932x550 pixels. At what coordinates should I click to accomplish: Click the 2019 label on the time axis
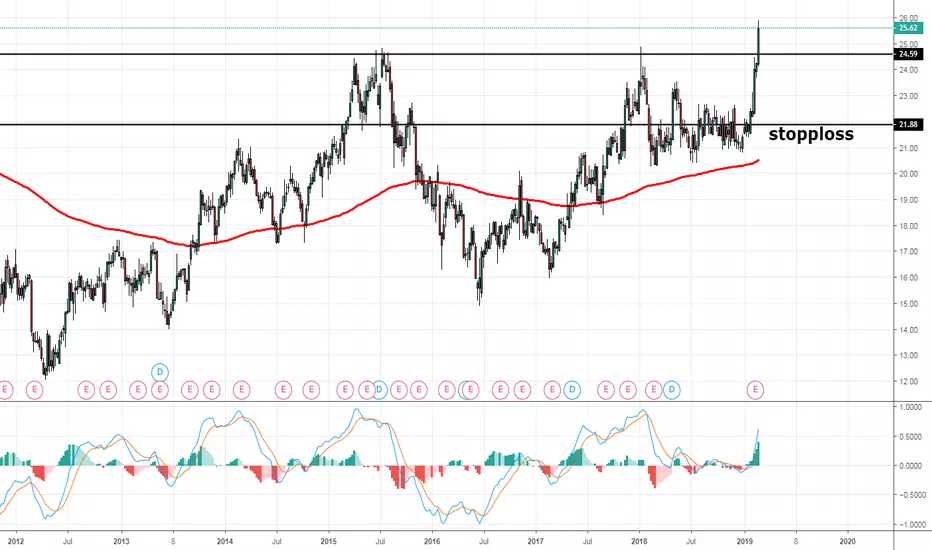pyautogui.click(x=744, y=541)
